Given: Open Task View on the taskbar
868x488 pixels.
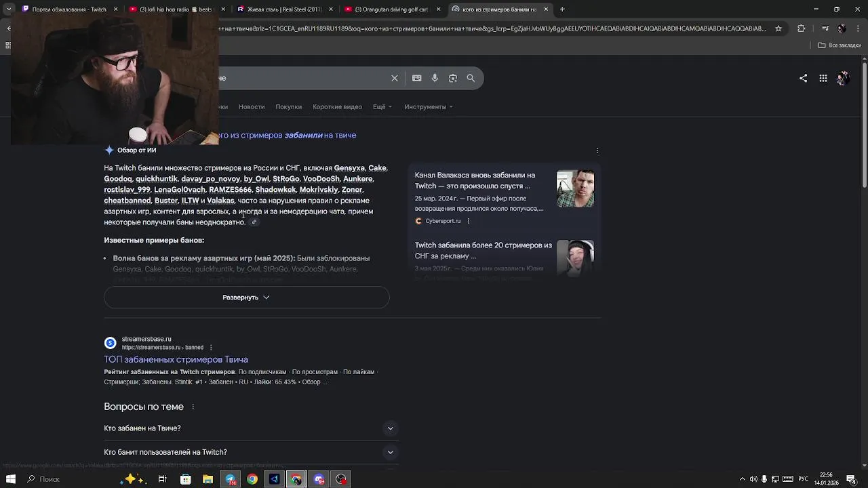Looking at the screenshot, I should (x=163, y=479).
